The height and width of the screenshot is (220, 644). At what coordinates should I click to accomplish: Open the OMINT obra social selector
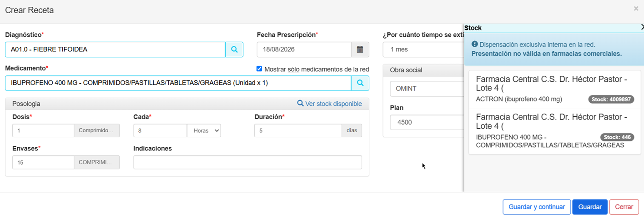click(x=427, y=89)
